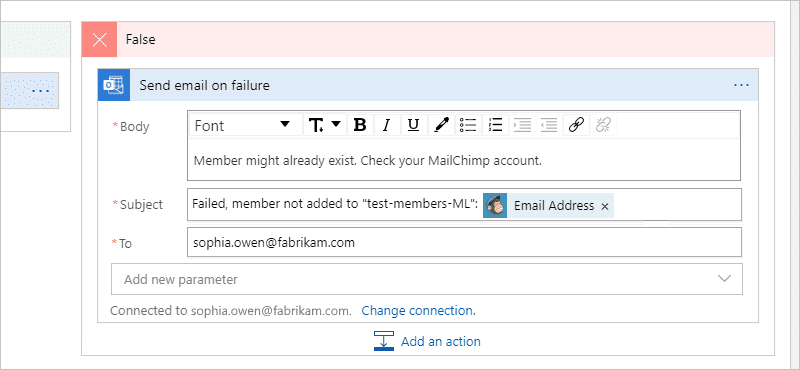Decrease the text indent
The height and width of the screenshot is (370, 800).
(549, 125)
